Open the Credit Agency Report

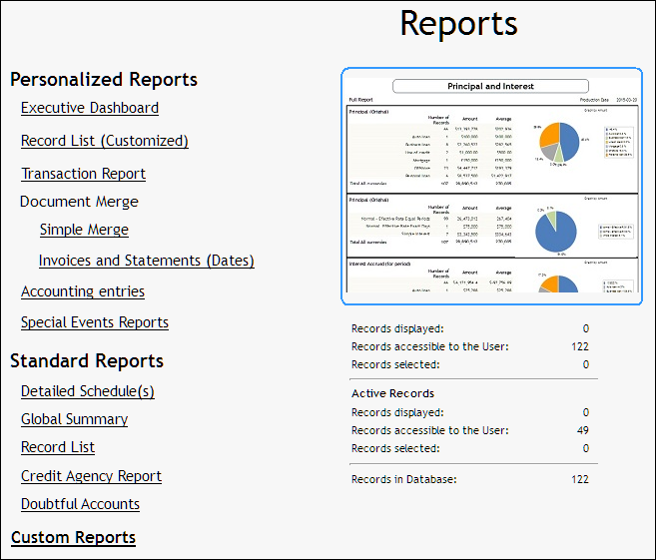[91, 477]
